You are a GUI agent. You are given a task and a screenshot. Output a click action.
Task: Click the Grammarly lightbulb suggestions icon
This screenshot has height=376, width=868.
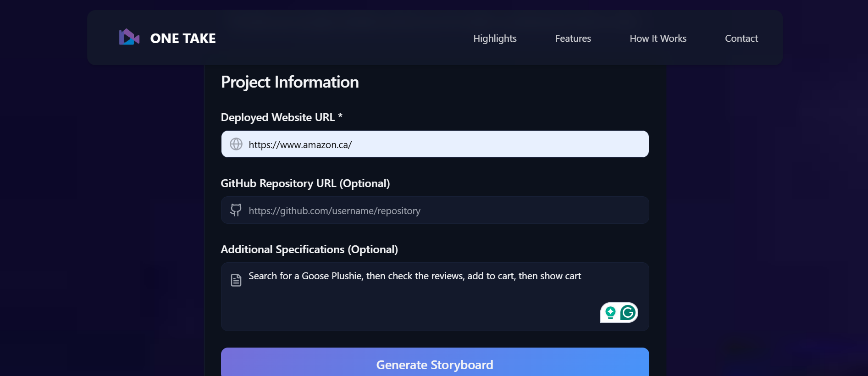tap(610, 313)
